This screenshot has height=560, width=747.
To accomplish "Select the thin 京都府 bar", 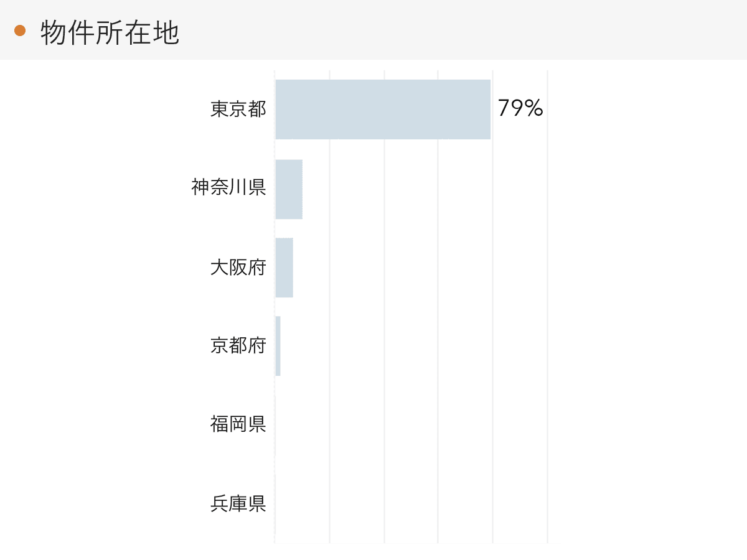I will coord(278,346).
